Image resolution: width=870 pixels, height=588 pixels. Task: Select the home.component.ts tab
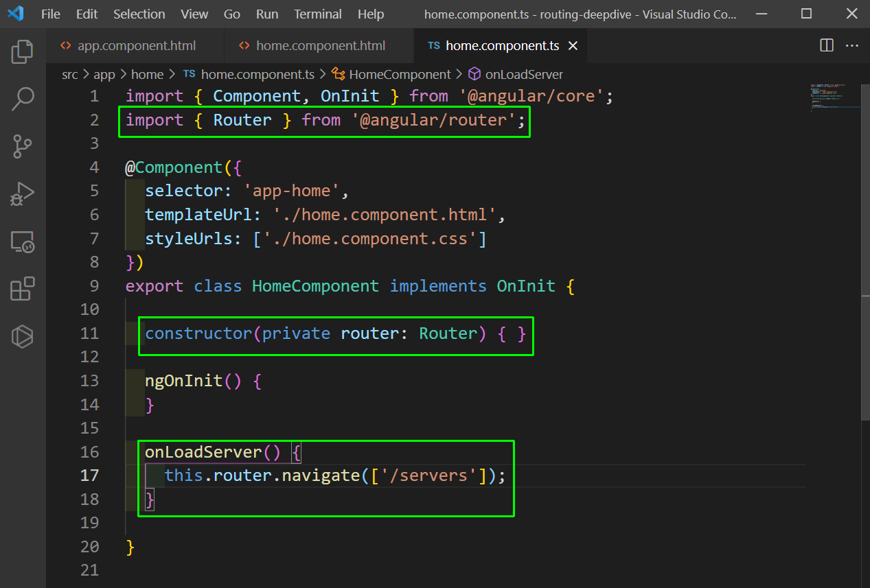click(x=502, y=46)
